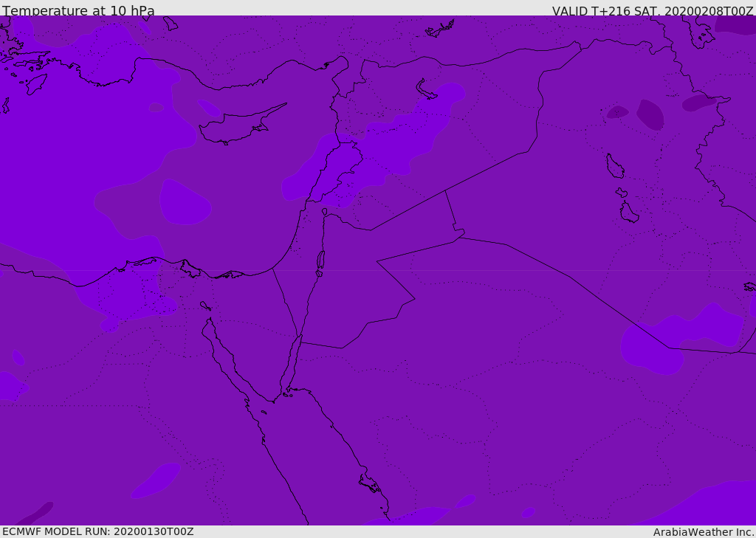Click the 'VALID T+216 SAT. 20200208T00Z' label
Screen dimensions: 756x538
point(653,11)
